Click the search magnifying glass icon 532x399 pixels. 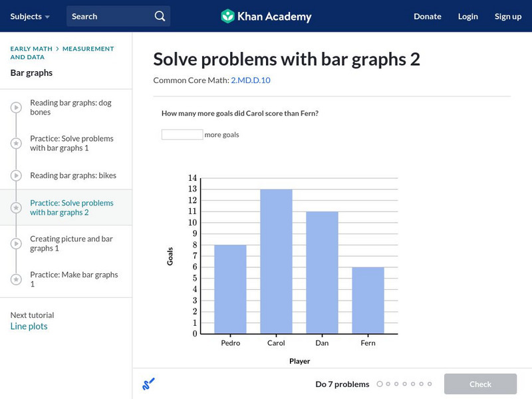tap(160, 16)
